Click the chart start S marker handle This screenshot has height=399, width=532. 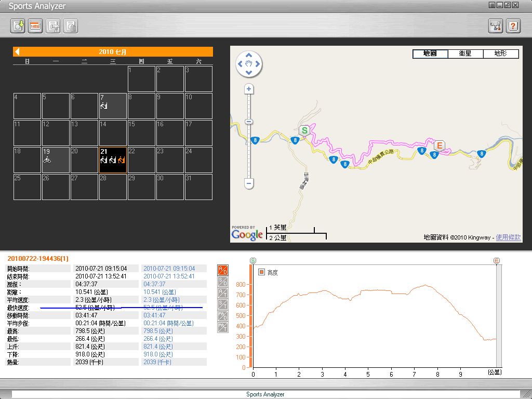(253, 261)
